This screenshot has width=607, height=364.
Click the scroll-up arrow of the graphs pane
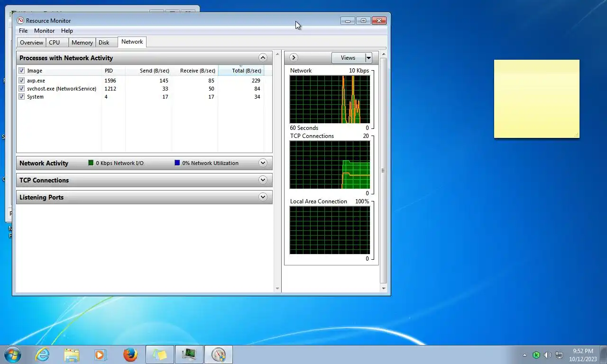[384, 54]
